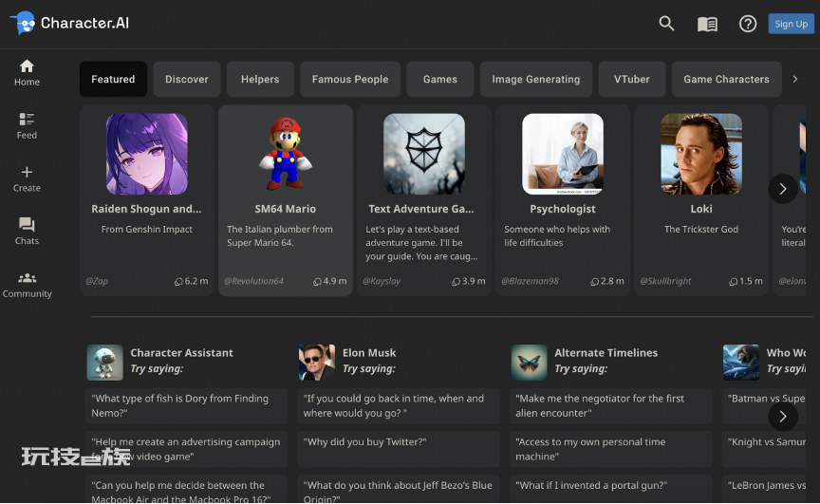Open the SM64 Mario avatar image
This screenshot has width=820, height=504.
pos(286,154)
